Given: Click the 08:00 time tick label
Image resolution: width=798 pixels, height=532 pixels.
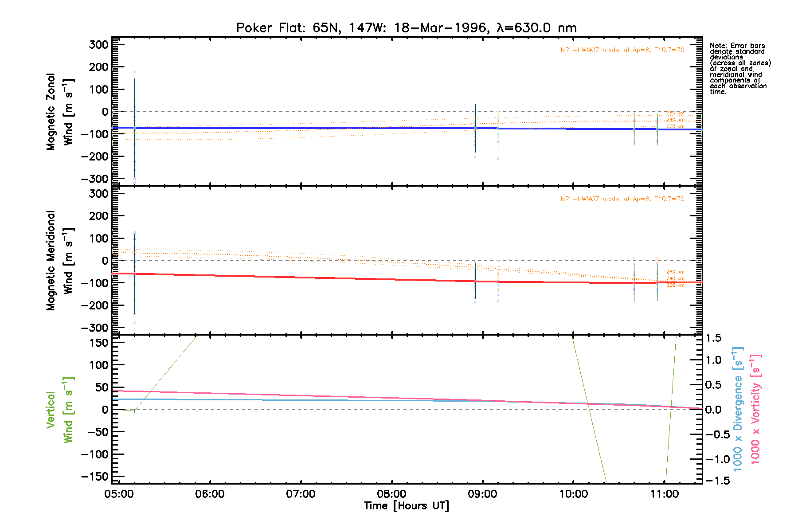Looking at the screenshot, I should (x=391, y=494).
